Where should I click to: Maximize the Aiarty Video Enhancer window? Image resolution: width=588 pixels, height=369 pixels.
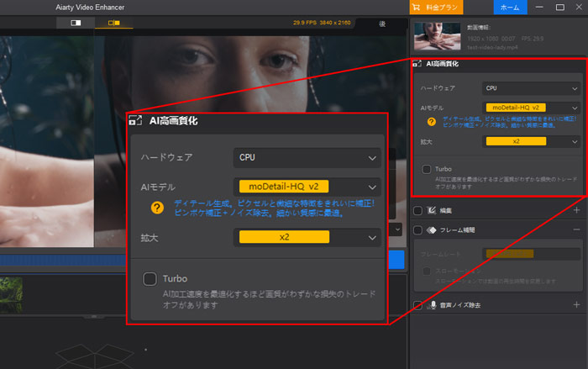click(x=560, y=7)
